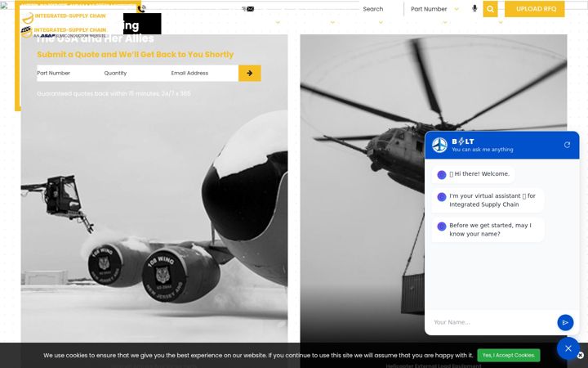Screen dimensions: 588x368
Task: Focus the Quantity field in quote form
Action: coord(137,74)
